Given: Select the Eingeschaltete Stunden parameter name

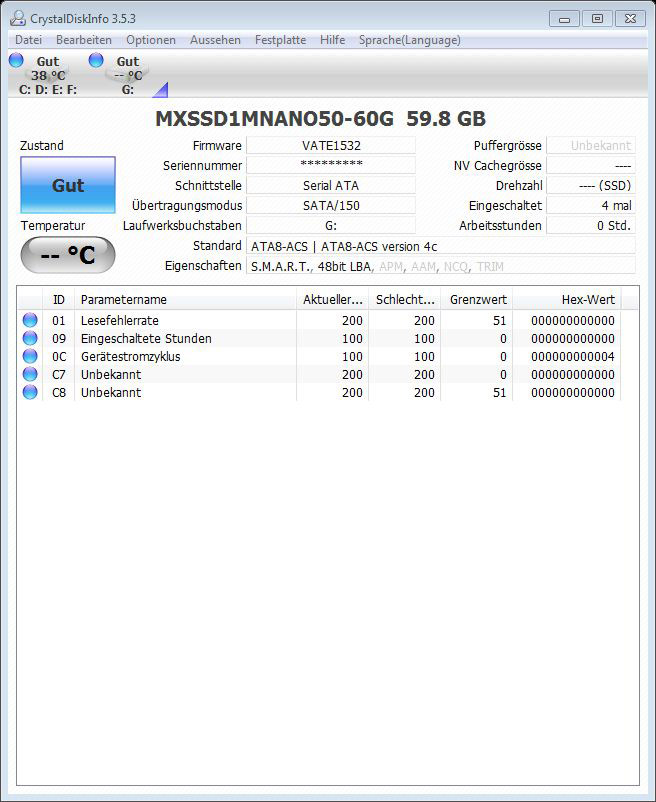Looking at the screenshot, I should 146,339.
